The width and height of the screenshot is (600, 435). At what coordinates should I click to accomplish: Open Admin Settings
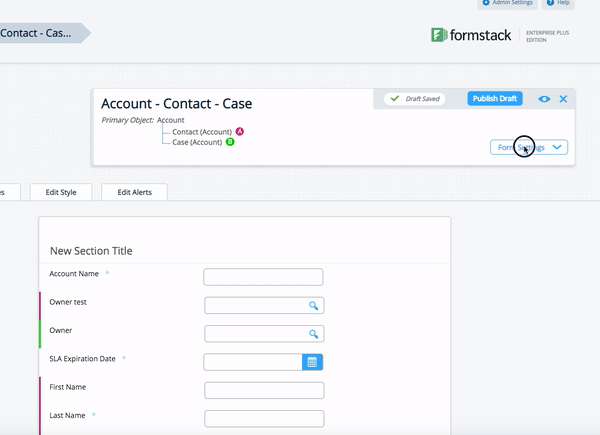pyautogui.click(x=508, y=4)
